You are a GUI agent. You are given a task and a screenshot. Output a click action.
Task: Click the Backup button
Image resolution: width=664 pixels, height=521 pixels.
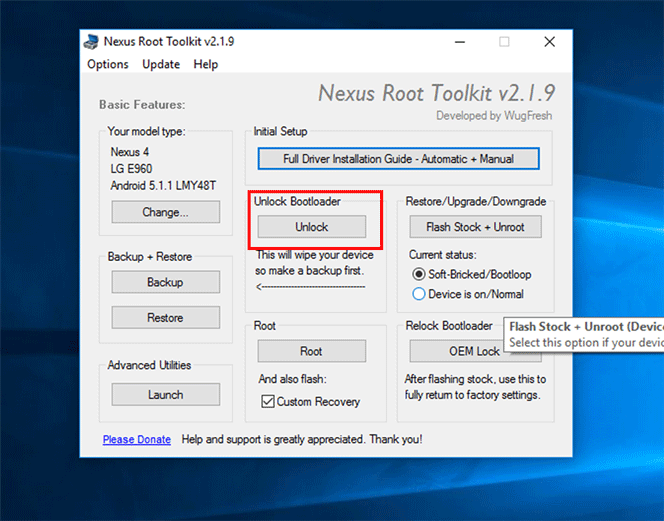click(x=166, y=282)
